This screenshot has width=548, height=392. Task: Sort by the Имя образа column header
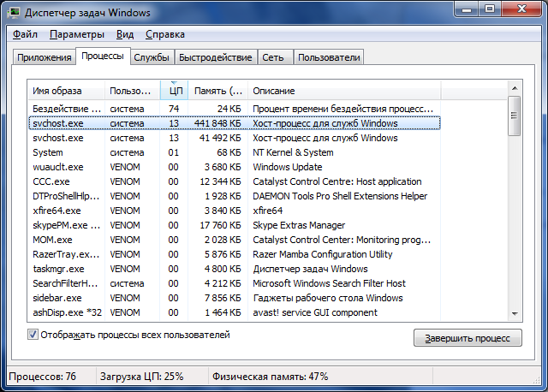coord(67,91)
